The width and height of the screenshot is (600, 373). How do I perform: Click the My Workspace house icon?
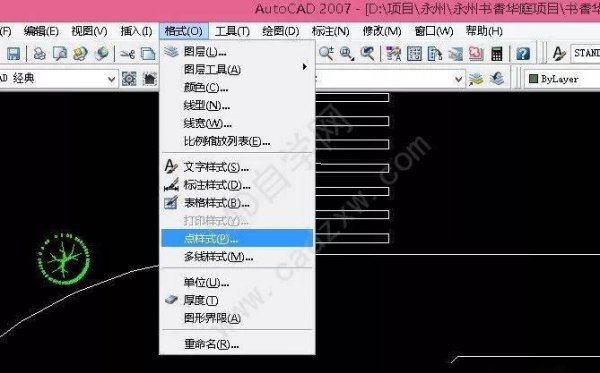tap(150, 79)
